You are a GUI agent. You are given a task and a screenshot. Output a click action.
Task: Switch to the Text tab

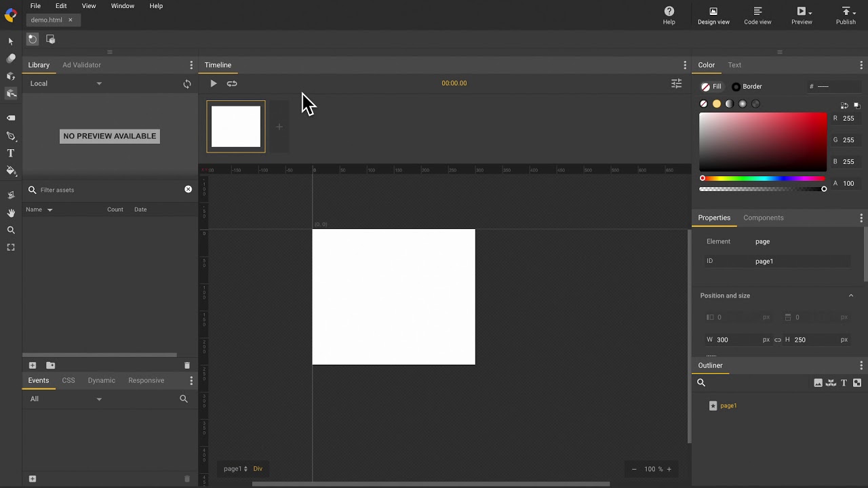coord(734,65)
